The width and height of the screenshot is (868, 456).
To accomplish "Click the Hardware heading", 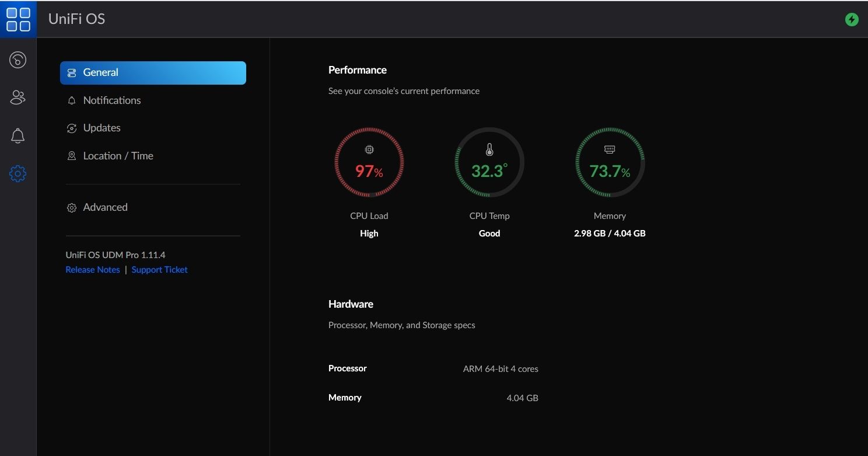I will pyautogui.click(x=351, y=304).
